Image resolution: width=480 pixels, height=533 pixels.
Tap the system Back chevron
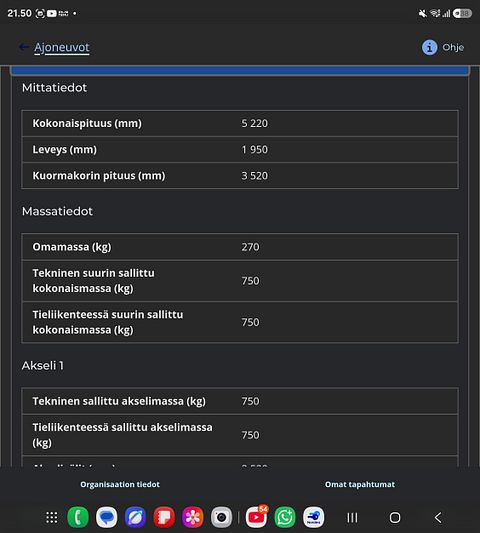438,518
